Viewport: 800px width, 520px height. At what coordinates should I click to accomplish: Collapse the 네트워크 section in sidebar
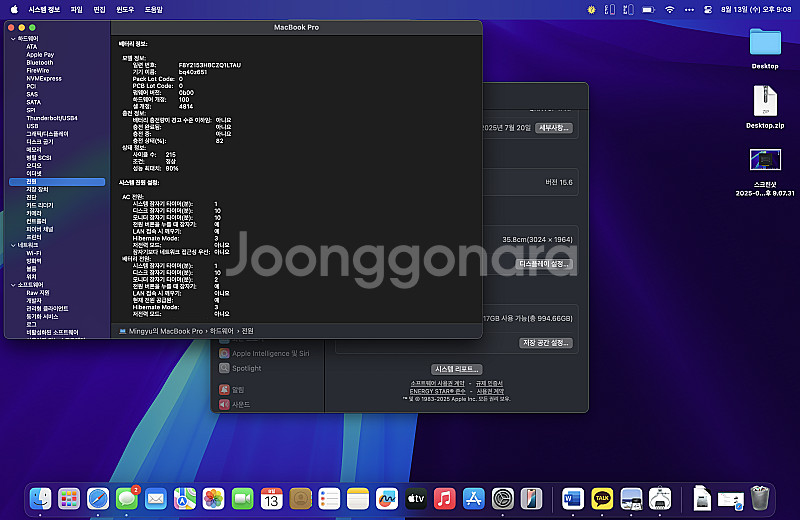(x=13, y=245)
